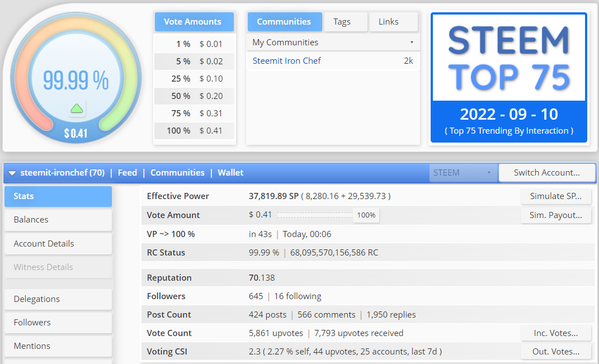Open Followers in the sidebar
Image resolution: width=599 pixels, height=364 pixels.
pos(58,323)
